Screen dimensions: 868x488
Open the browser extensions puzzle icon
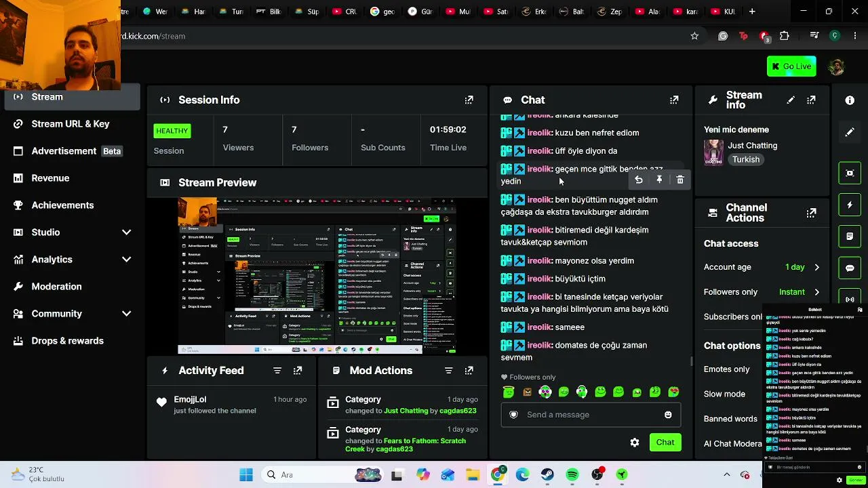785,36
